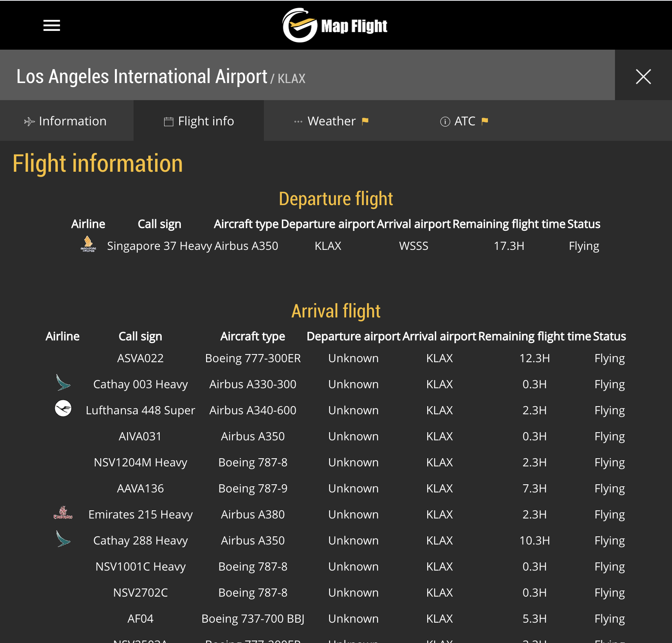This screenshot has height=643, width=672.
Task: Select the AF04 Boeing 737-700 BBJ flight
Action: [x=141, y=619]
